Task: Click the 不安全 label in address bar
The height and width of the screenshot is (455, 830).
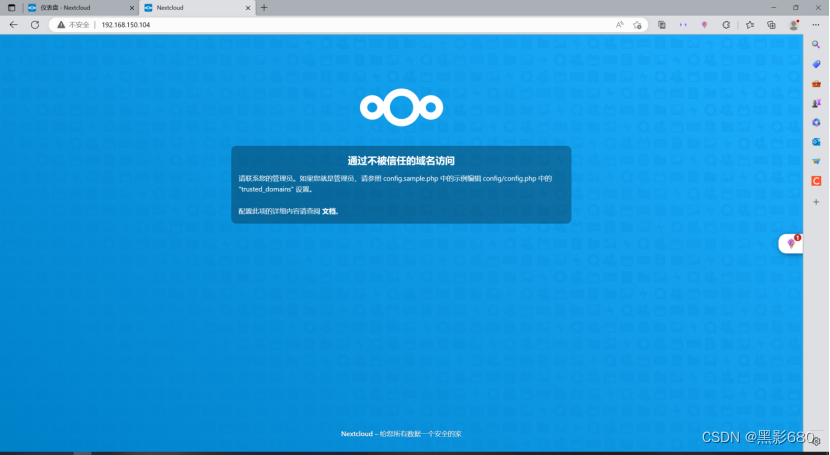Action: click(79, 25)
